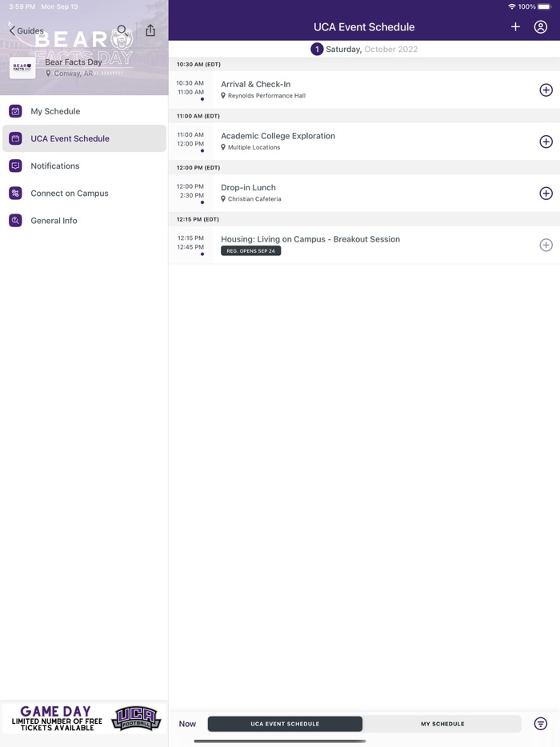Switch to My Schedule bottom tab
This screenshot has width=560, height=747.
pyautogui.click(x=442, y=724)
